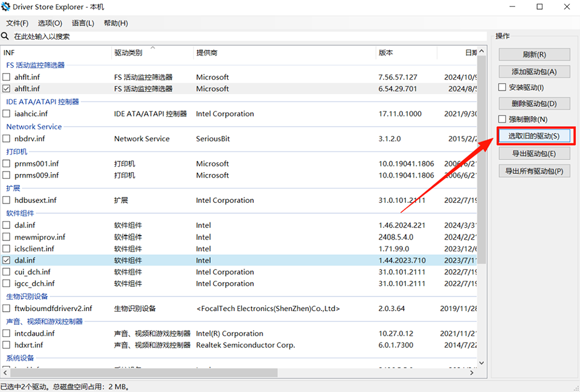Collapse the 生物识别设备 group header
Image resolution: width=580 pixels, height=392 pixels.
[27, 297]
